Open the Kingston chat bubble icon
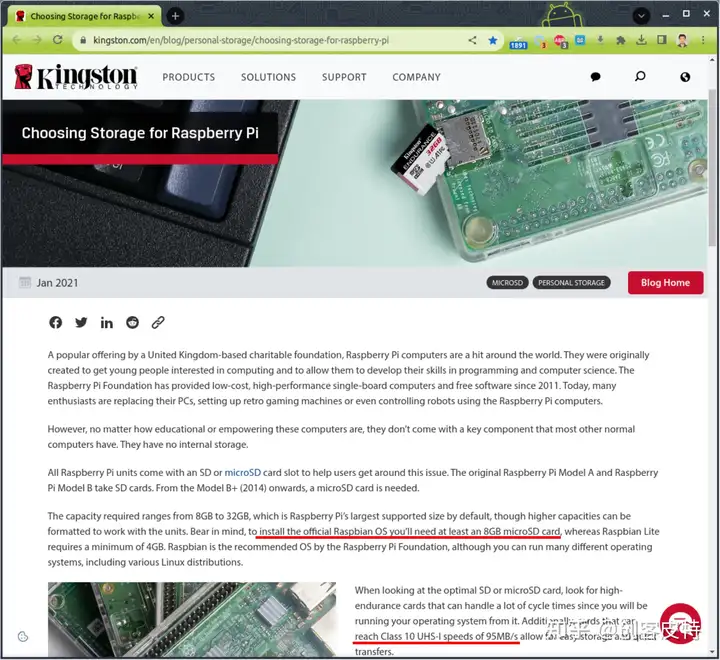This screenshot has height=660, width=720. coord(596,77)
